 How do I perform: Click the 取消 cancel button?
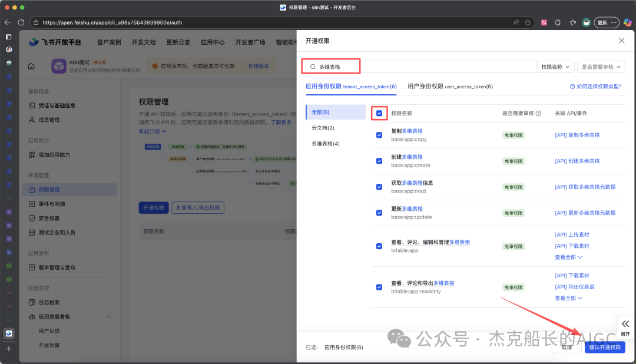click(x=567, y=348)
